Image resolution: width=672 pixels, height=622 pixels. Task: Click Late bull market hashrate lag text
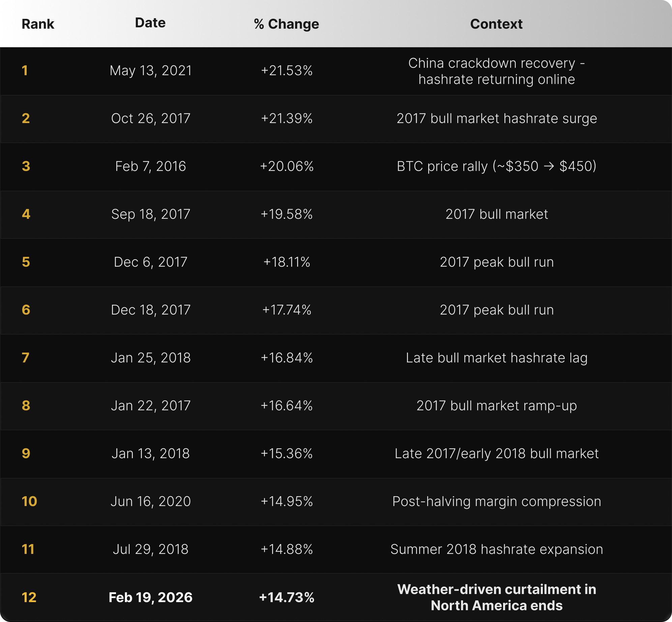click(x=496, y=358)
